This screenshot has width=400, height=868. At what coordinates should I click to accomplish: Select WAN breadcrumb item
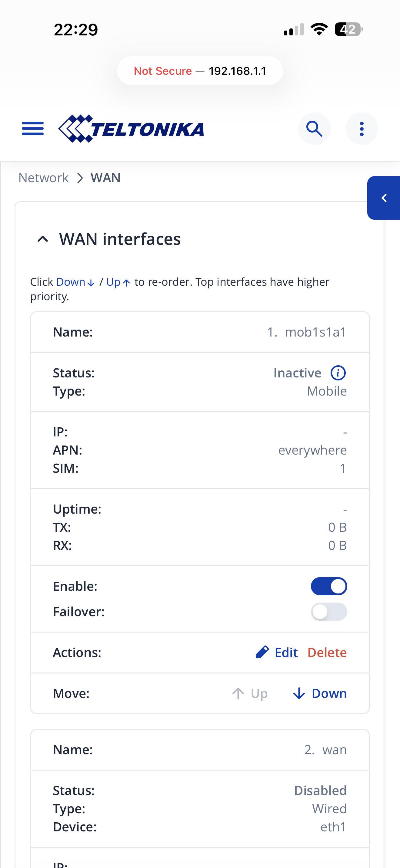click(105, 178)
